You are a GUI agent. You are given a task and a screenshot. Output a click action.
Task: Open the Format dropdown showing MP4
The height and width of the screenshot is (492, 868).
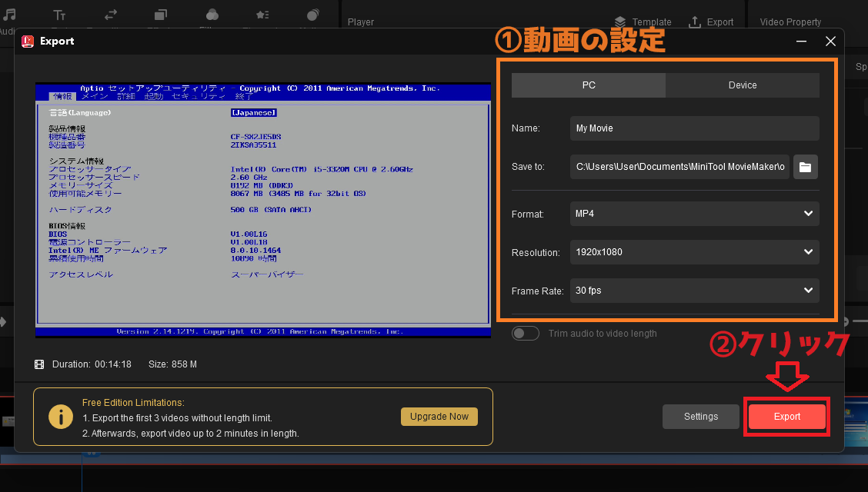tap(695, 214)
